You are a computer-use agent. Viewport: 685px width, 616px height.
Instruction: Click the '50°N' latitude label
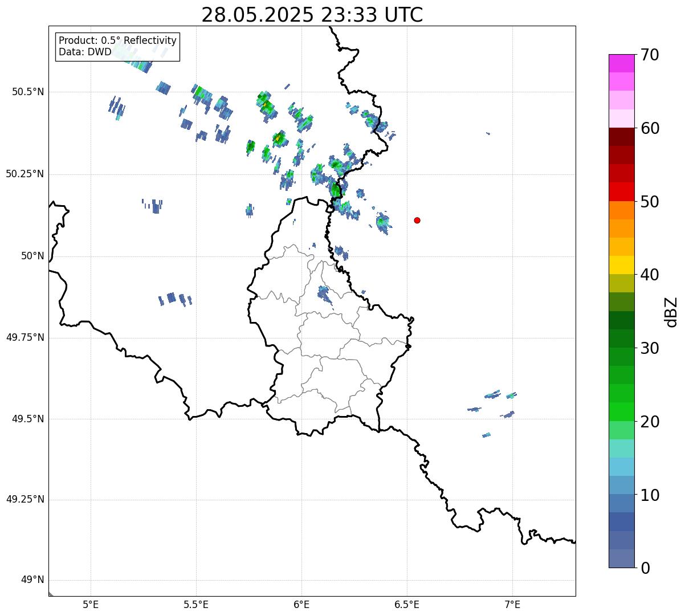point(32,256)
